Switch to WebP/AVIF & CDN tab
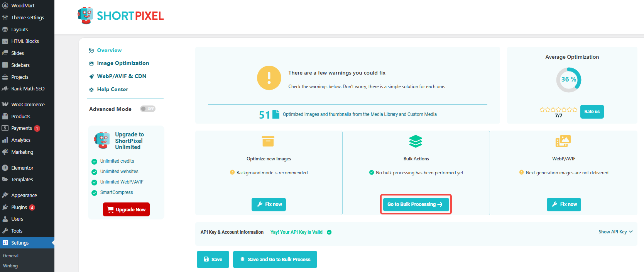Image resolution: width=644 pixels, height=272 pixels. tap(122, 76)
